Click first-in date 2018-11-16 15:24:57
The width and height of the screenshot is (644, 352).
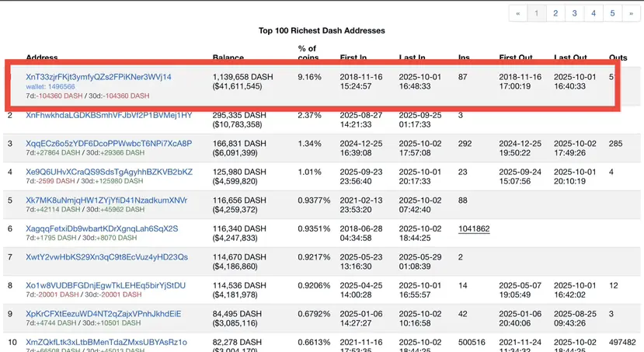pyautogui.click(x=361, y=82)
